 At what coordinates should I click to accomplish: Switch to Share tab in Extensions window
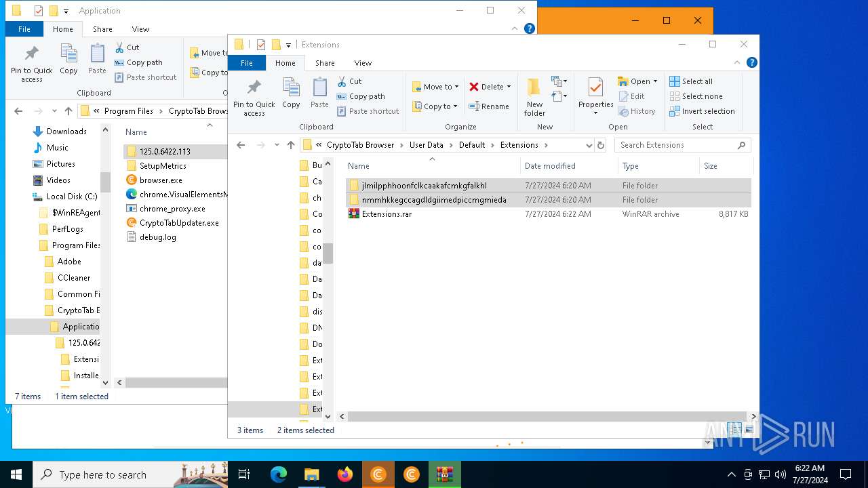click(x=325, y=63)
